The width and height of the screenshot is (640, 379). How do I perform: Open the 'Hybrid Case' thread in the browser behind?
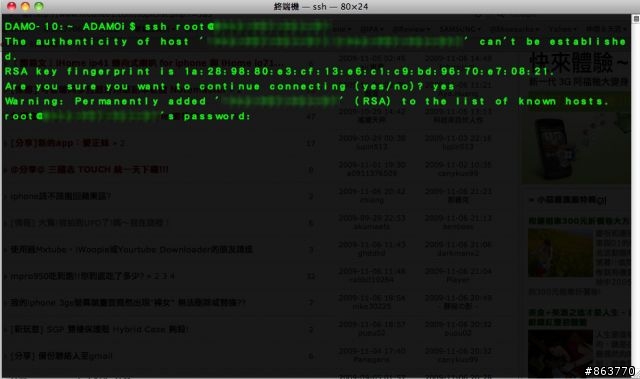pyautogui.click(x=99, y=329)
